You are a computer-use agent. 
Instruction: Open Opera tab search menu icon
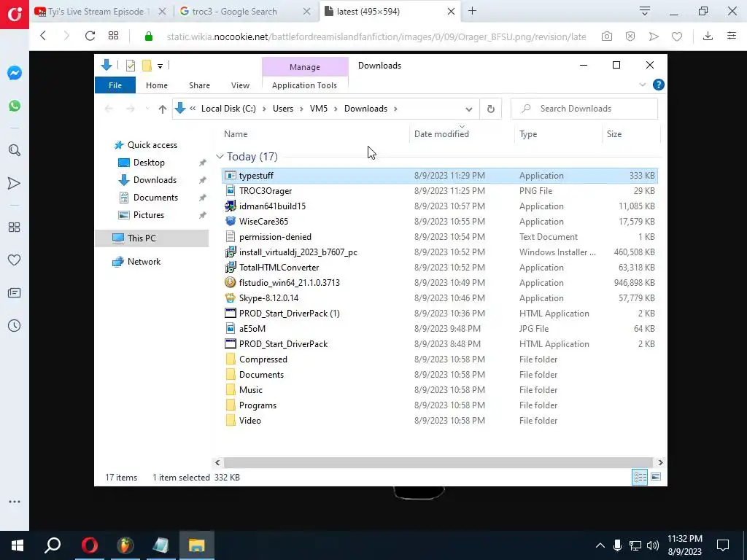[645, 11]
